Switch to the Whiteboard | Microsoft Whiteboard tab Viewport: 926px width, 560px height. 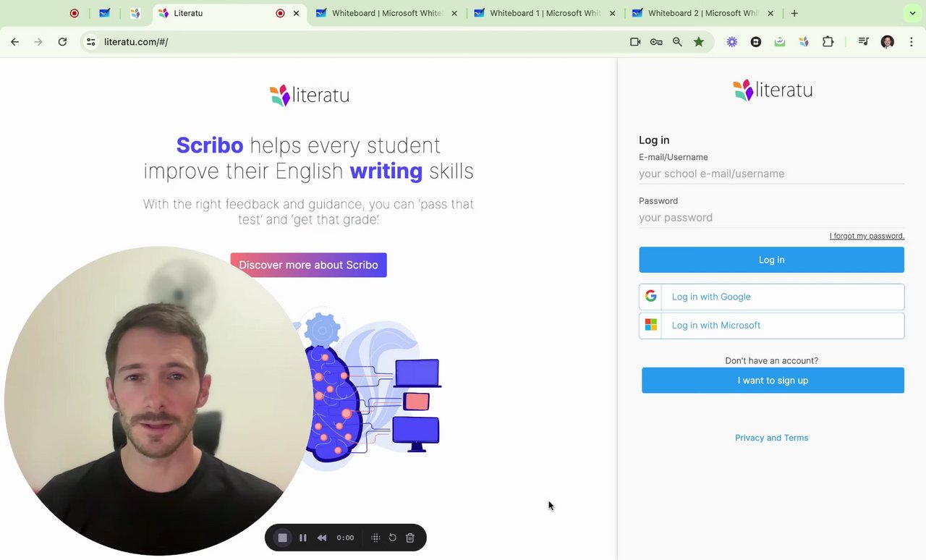pyautogui.click(x=387, y=13)
